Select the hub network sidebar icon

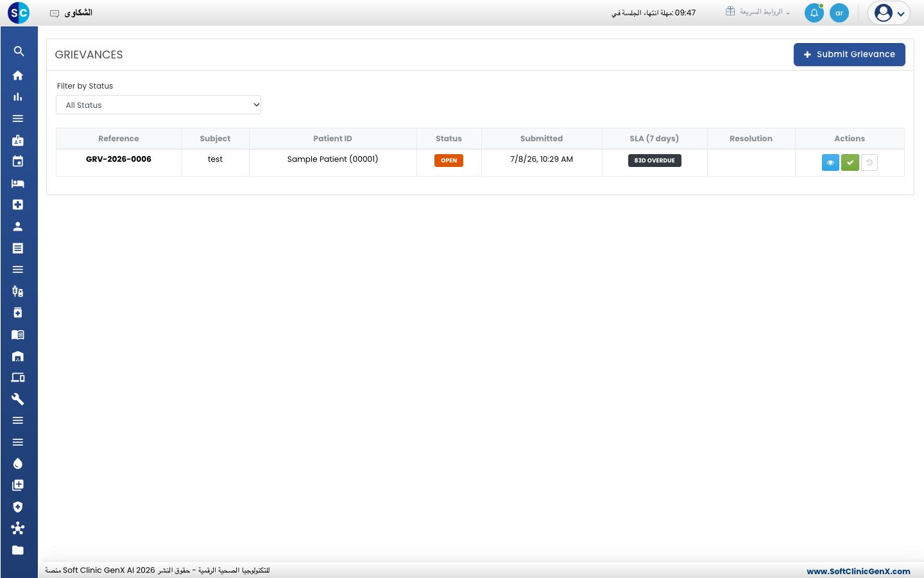point(18,529)
